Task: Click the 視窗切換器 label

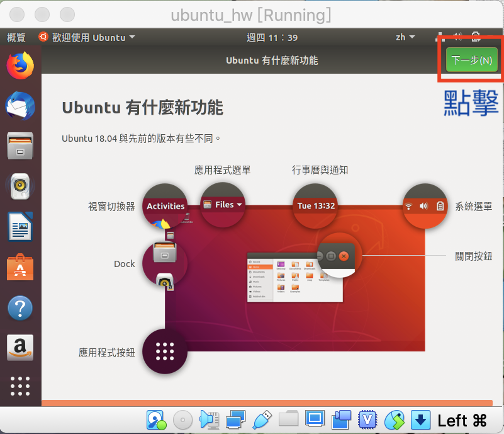Action: [111, 207]
